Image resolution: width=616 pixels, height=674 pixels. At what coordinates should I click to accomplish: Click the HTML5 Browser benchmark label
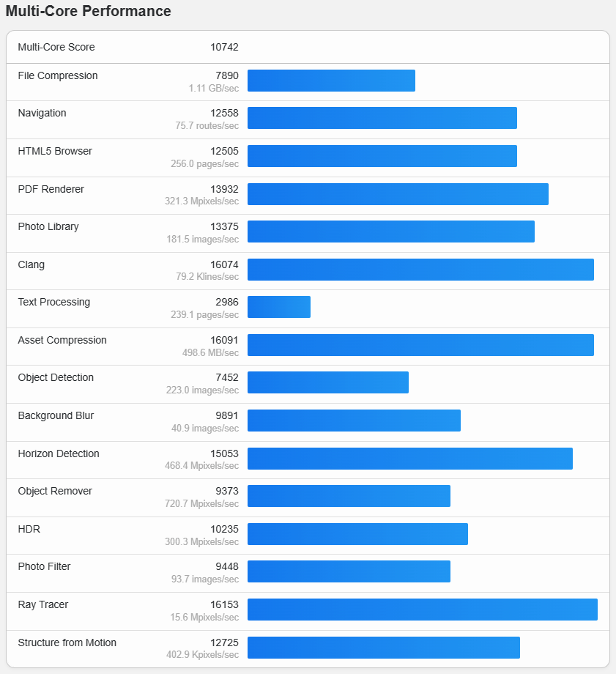pos(55,151)
